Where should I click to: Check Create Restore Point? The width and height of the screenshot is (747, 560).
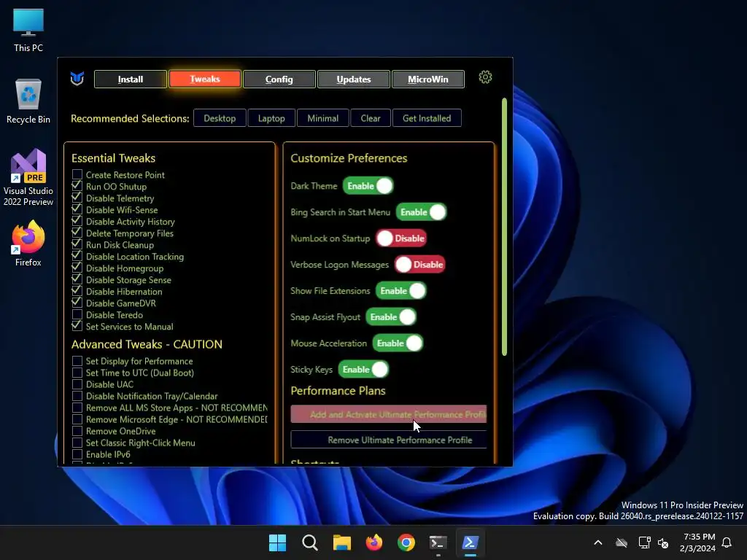tap(77, 175)
